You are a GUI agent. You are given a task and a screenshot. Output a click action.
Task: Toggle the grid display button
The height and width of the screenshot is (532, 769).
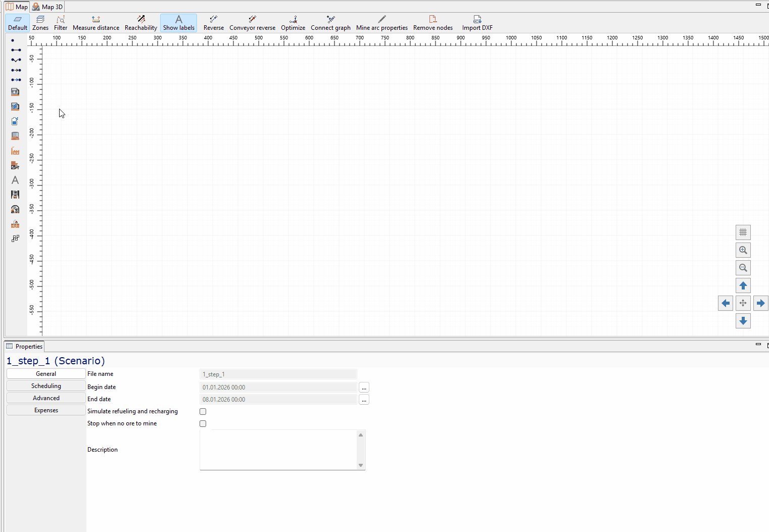[743, 232]
